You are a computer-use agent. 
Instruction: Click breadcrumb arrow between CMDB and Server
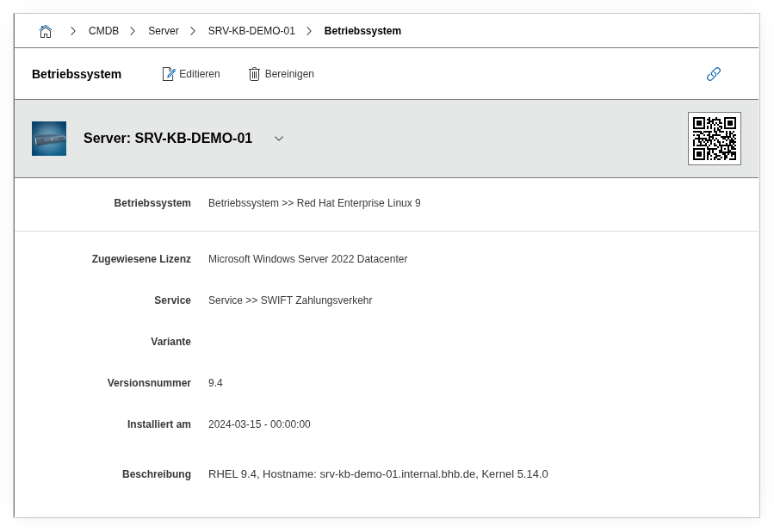pyautogui.click(x=133, y=31)
